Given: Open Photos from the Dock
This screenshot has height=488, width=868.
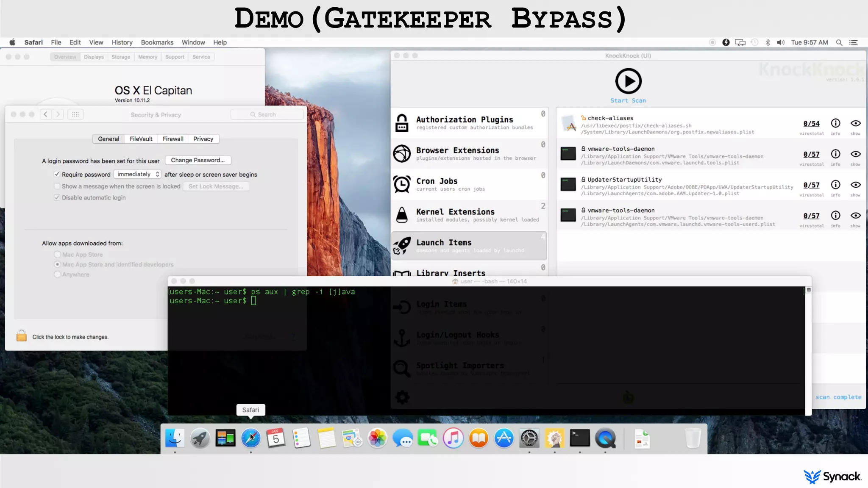Looking at the screenshot, I should point(377,438).
